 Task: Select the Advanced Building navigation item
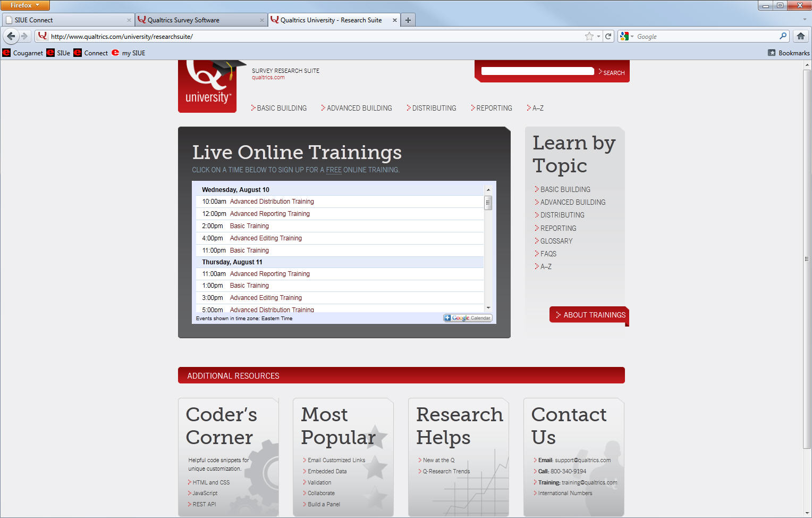(x=359, y=108)
